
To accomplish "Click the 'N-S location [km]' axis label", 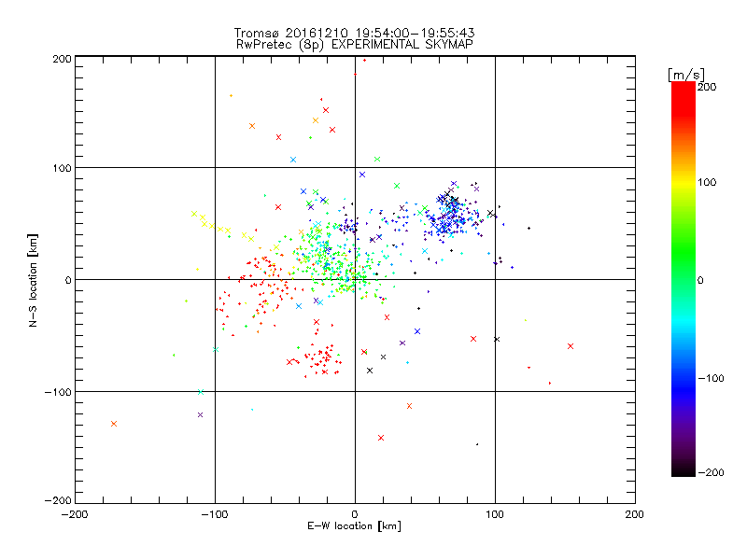I will click(33, 281).
